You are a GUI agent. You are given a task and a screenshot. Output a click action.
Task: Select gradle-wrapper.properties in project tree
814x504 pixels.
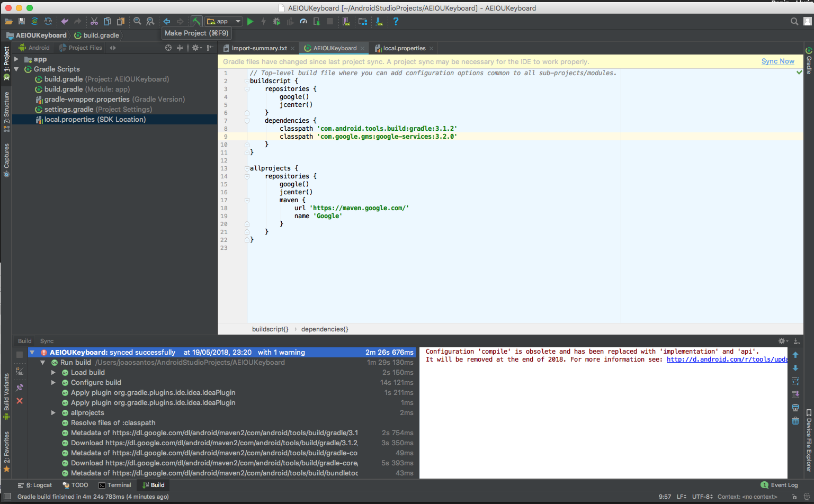[87, 100]
